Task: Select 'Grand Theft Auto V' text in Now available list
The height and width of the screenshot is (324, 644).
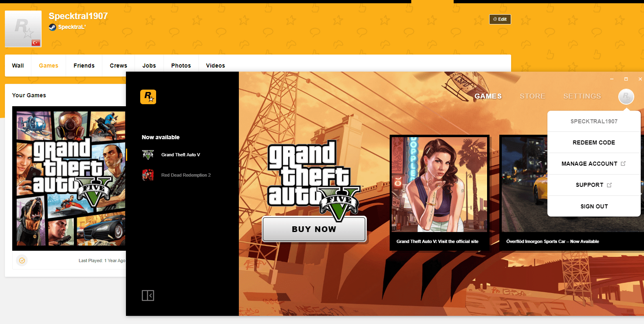Action: click(181, 155)
